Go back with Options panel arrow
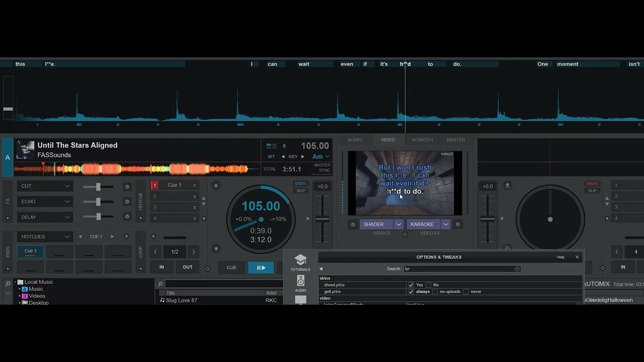Screen dimensions: 644x362 pyautogui.click(x=321, y=269)
